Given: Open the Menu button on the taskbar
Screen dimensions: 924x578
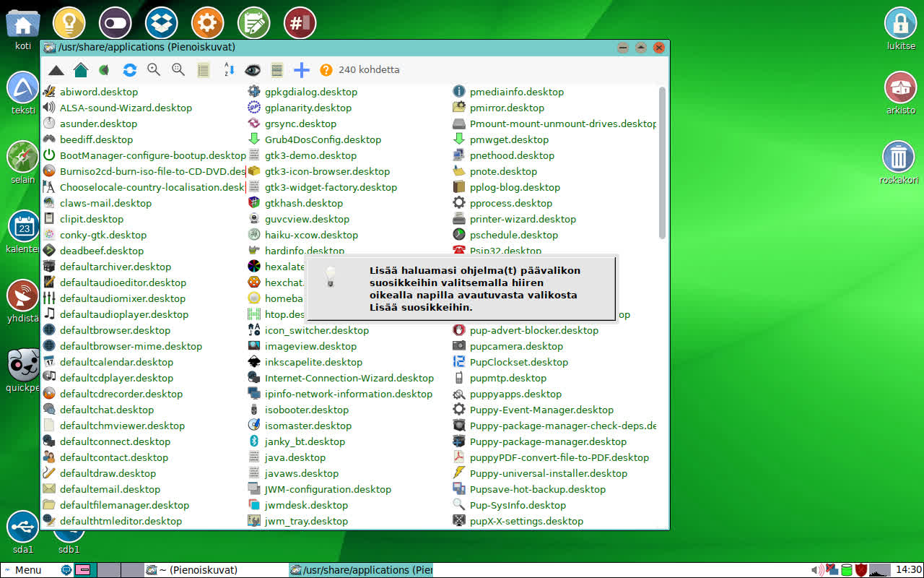Looking at the screenshot, I should (22, 570).
